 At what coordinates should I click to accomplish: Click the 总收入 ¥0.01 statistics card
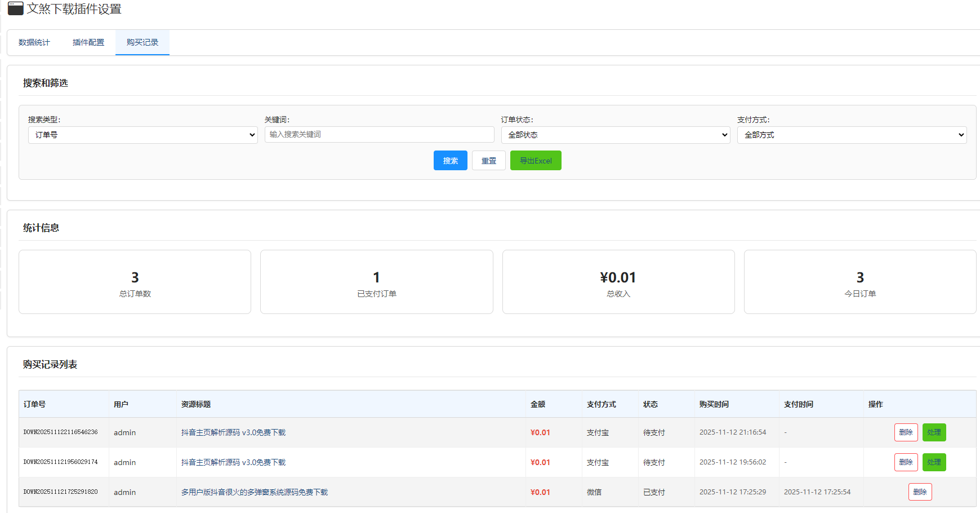pyautogui.click(x=618, y=282)
